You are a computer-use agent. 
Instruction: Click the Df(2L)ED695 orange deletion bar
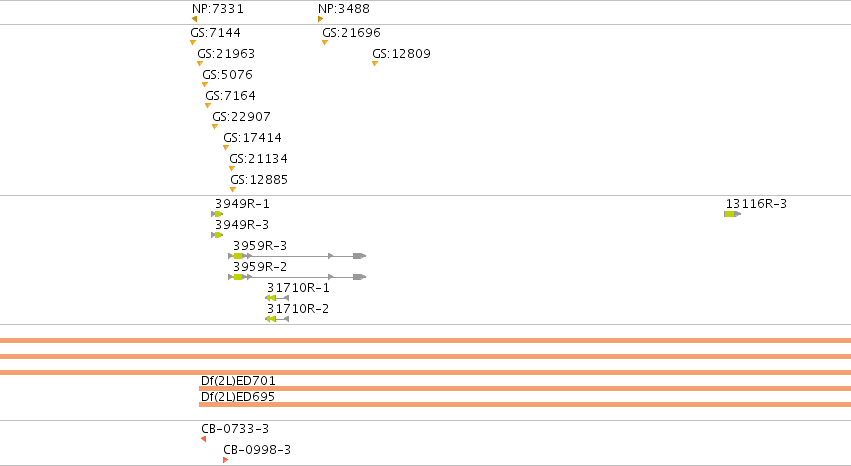[525, 405]
